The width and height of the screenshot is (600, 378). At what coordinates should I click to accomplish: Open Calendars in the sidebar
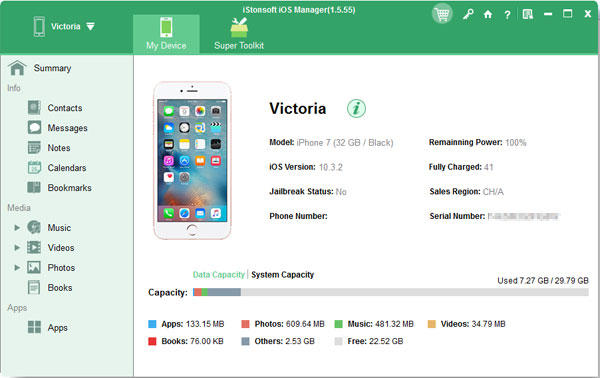[67, 168]
